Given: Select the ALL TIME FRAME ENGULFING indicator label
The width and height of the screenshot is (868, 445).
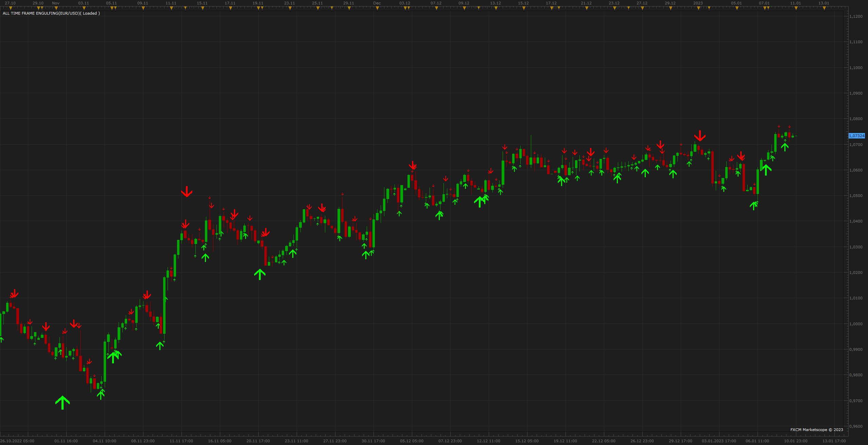Looking at the screenshot, I should point(51,13).
